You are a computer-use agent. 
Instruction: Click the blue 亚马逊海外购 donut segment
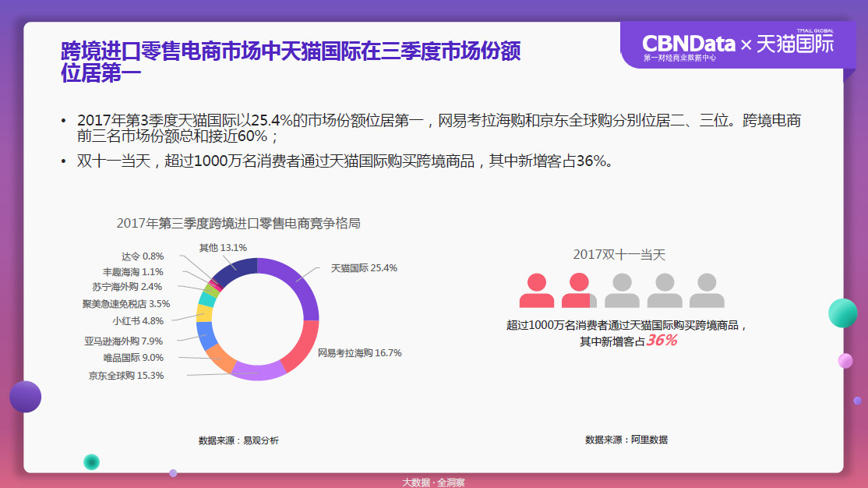(206, 336)
